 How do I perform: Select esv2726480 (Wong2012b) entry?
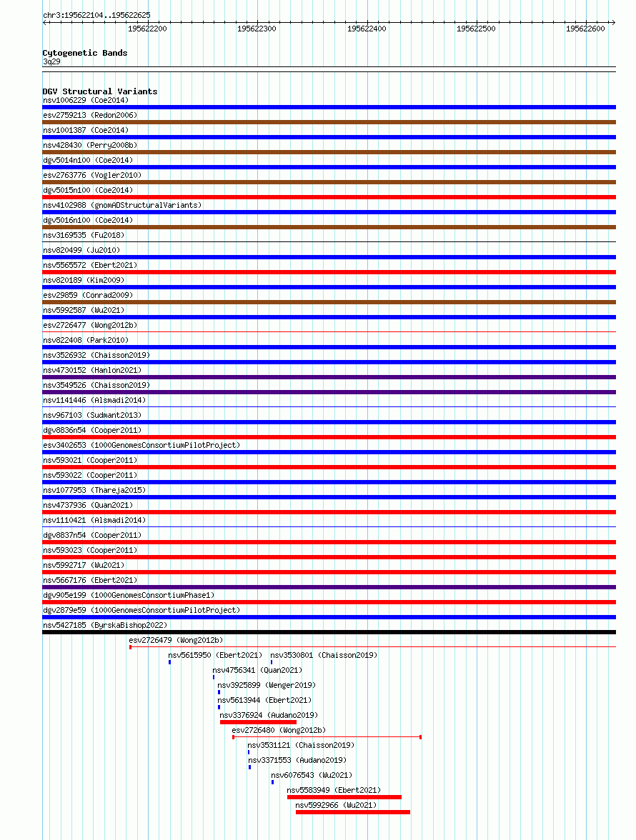[x=279, y=730]
